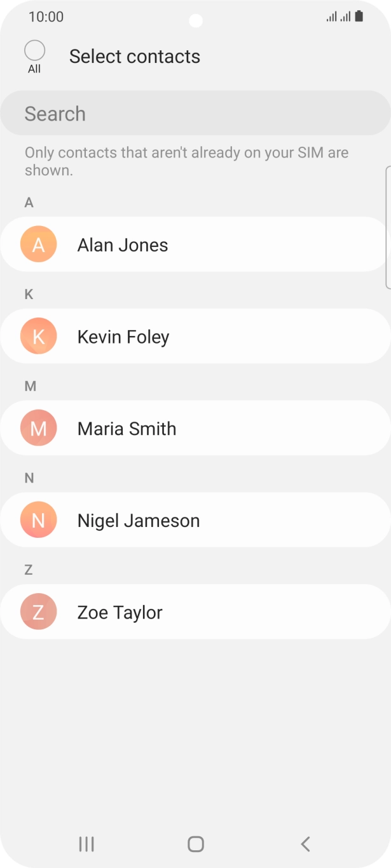Tap the signal strength indicator
391x868 pixels.
pyautogui.click(x=338, y=17)
